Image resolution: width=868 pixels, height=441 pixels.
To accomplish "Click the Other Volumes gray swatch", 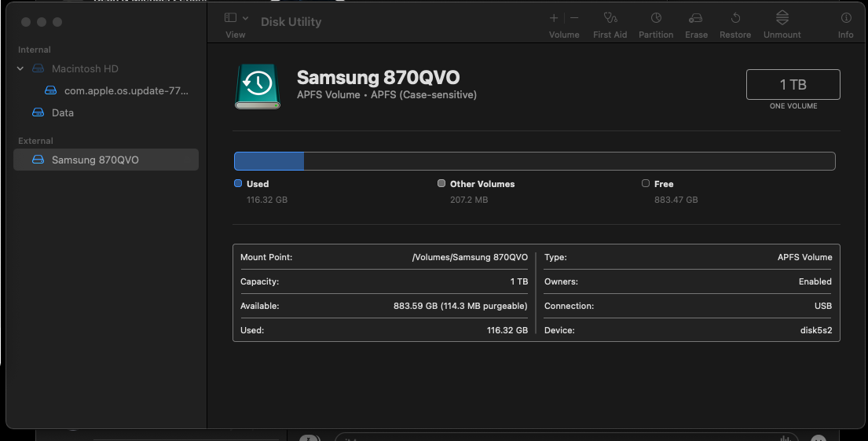I will coord(441,183).
